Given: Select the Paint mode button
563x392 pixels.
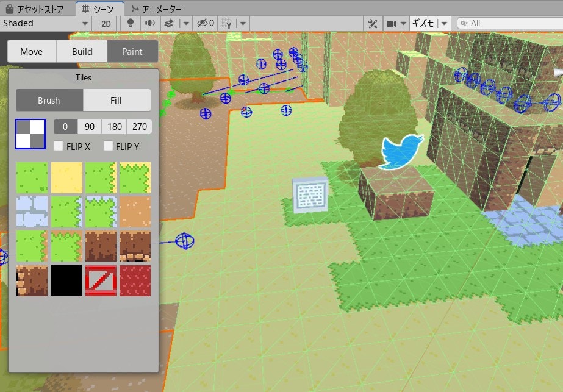Looking at the screenshot, I should 132,51.
